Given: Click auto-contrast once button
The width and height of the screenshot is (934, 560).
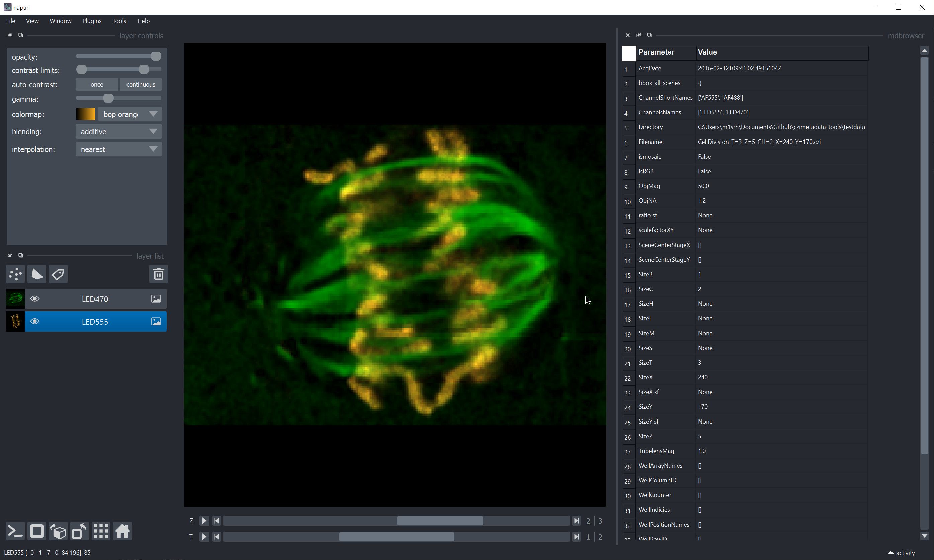Looking at the screenshot, I should point(97,85).
